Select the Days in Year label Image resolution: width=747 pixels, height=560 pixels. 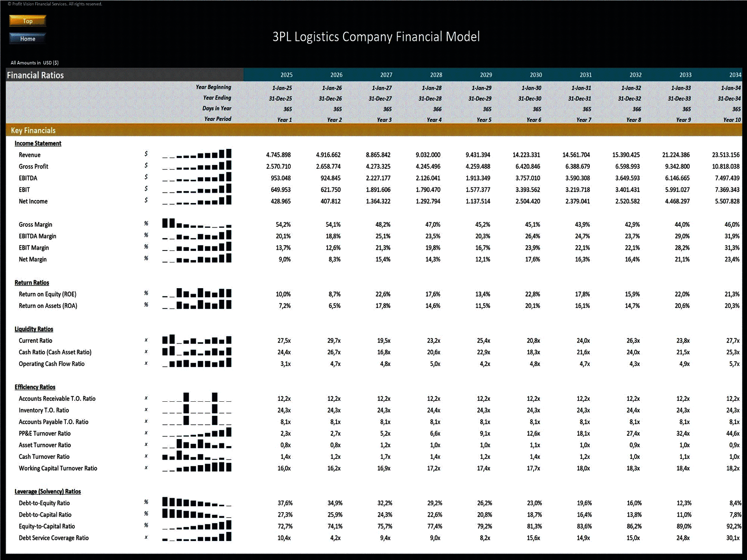217,108
